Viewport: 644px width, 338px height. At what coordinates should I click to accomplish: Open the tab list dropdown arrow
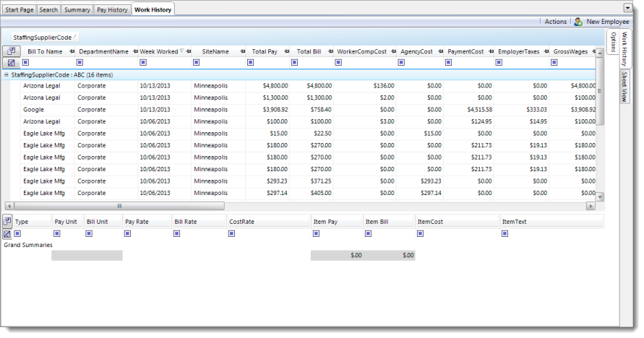627,8
